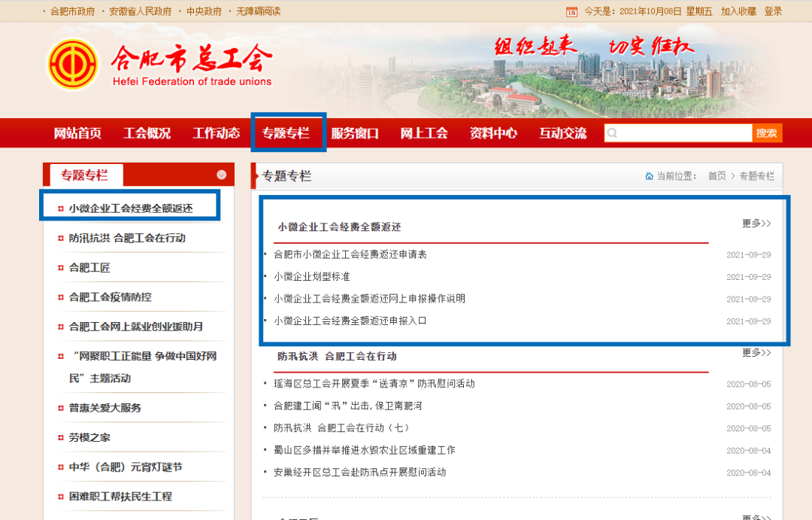This screenshot has height=520, width=812.
Task: Open article 防汛抗洪 合肥工会在行动（七）
Action: pos(342,428)
